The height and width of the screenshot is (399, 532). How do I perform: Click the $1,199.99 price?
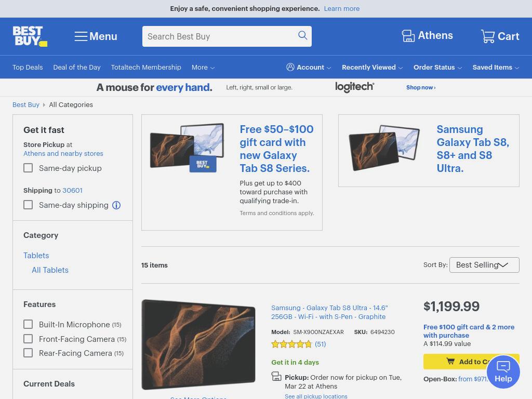click(x=451, y=307)
